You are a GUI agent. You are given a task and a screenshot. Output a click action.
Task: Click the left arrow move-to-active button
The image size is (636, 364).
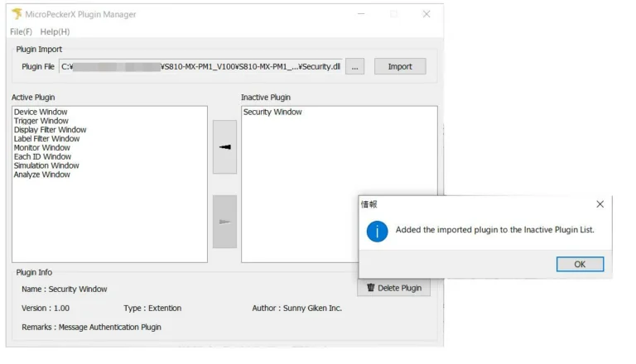click(x=224, y=147)
